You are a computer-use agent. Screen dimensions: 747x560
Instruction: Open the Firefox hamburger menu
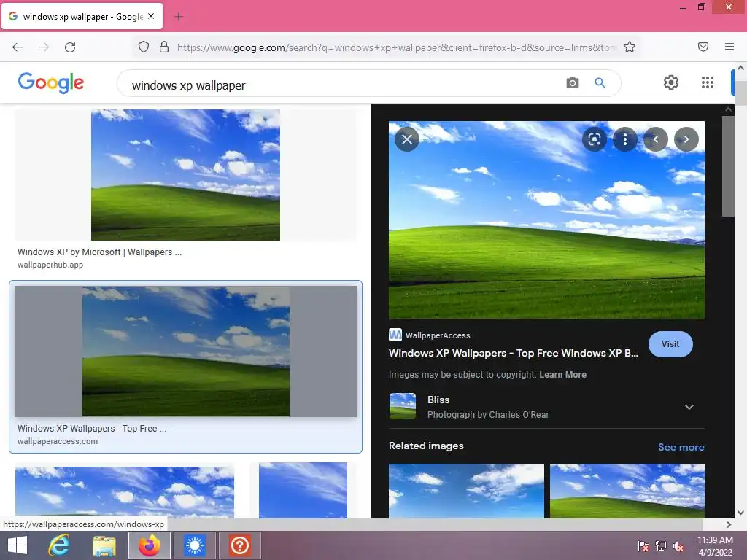pos(729,47)
